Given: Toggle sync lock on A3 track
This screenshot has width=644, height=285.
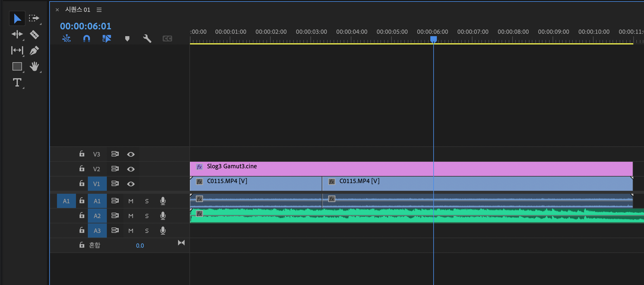Looking at the screenshot, I should pos(115,230).
